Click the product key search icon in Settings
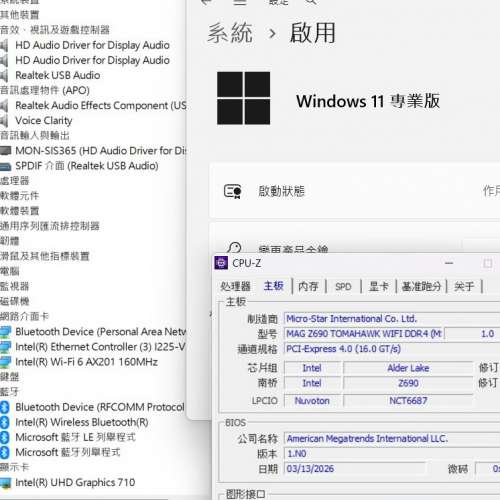The image size is (500, 500). (234, 248)
